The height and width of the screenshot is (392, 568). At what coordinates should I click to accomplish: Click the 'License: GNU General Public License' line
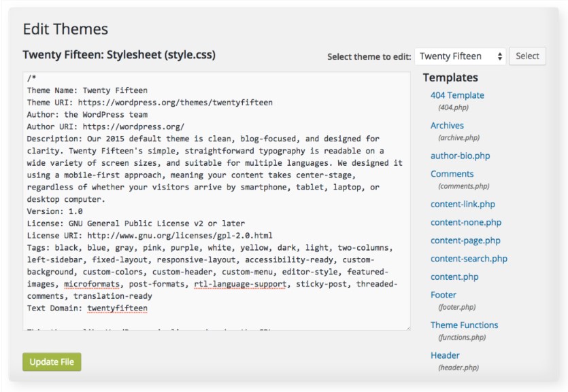136,224
